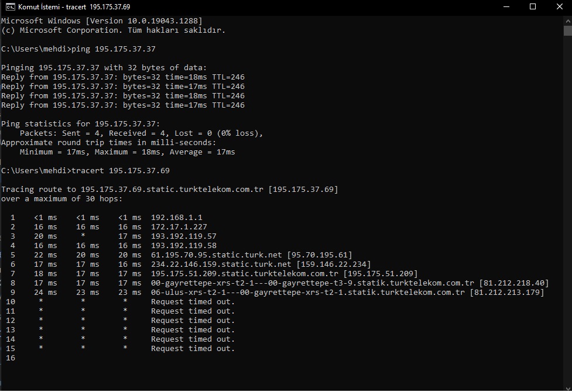Click hop 8 IP address [81.212.218.40]

coord(513,283)
